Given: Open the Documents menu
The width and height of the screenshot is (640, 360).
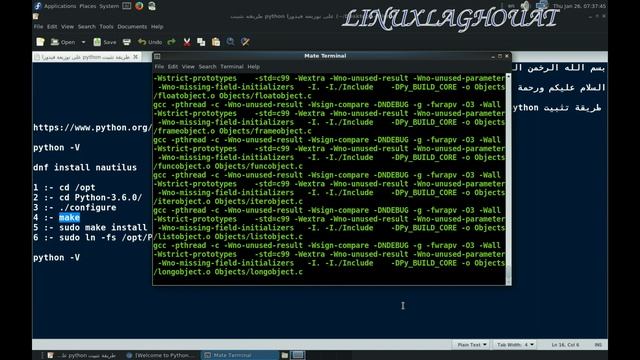Looking at the screenshot, I should pyautogui.click(x=132, y=27).
